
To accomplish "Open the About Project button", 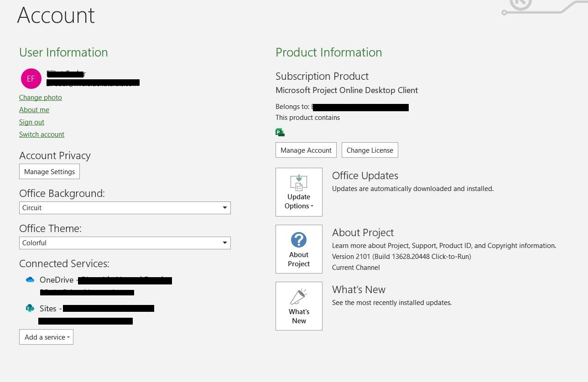I will (x=299, y=249).
